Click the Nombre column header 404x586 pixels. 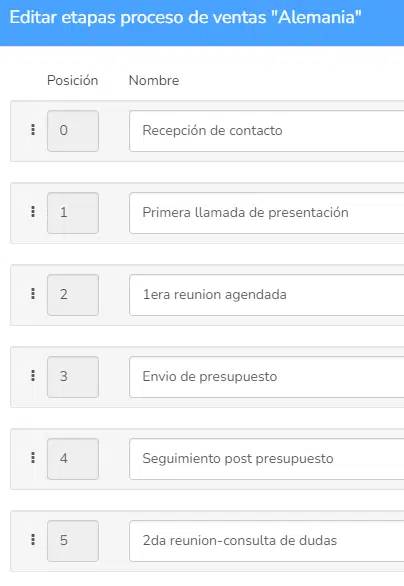click(x=154, y=80)
